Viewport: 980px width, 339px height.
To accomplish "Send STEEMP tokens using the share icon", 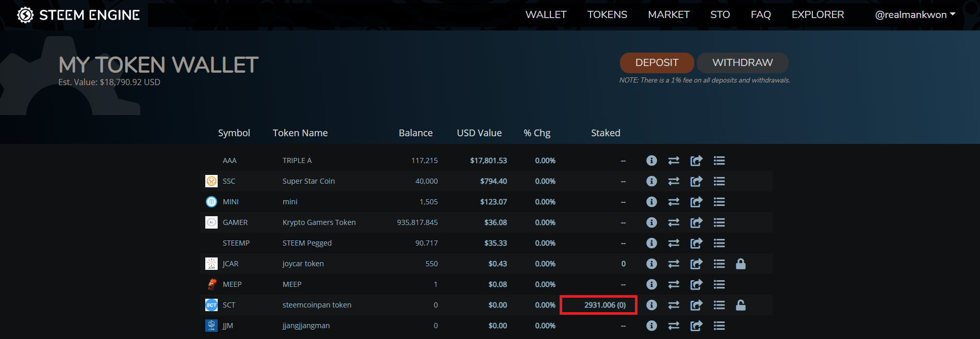I will 696,243.
